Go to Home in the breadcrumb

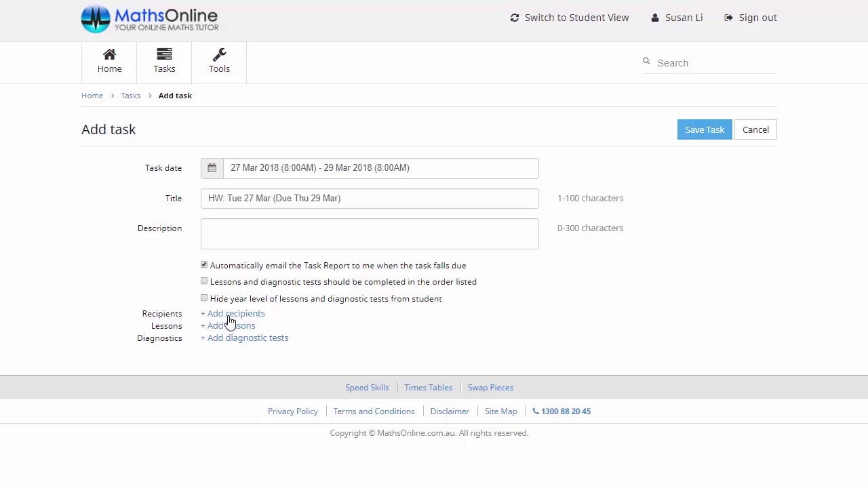click(92, 96)
